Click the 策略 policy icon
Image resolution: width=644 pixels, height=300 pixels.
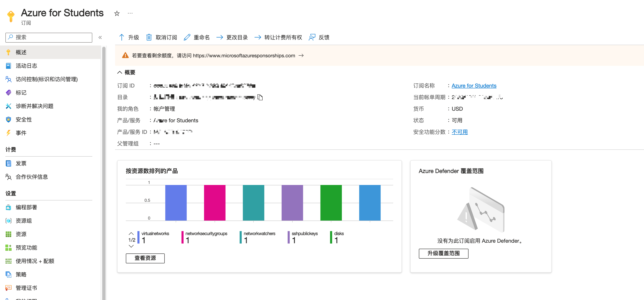[x=8, y=275]
